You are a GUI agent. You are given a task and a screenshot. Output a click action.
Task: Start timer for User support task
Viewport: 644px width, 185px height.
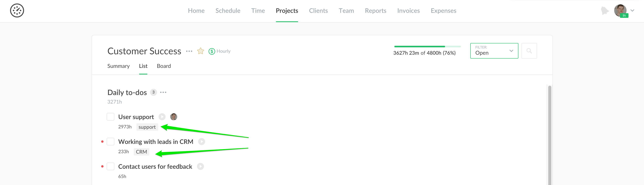[162, 117]
